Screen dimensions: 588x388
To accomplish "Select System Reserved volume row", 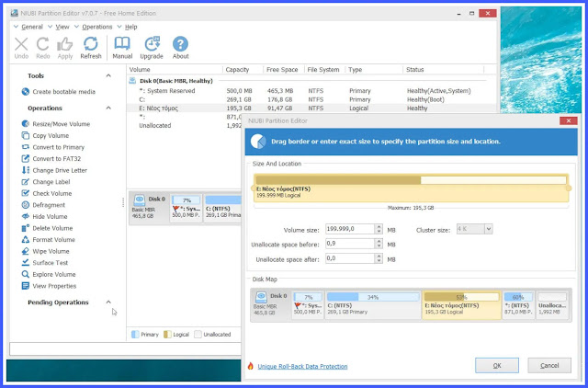I will click(x=311, y=91).
